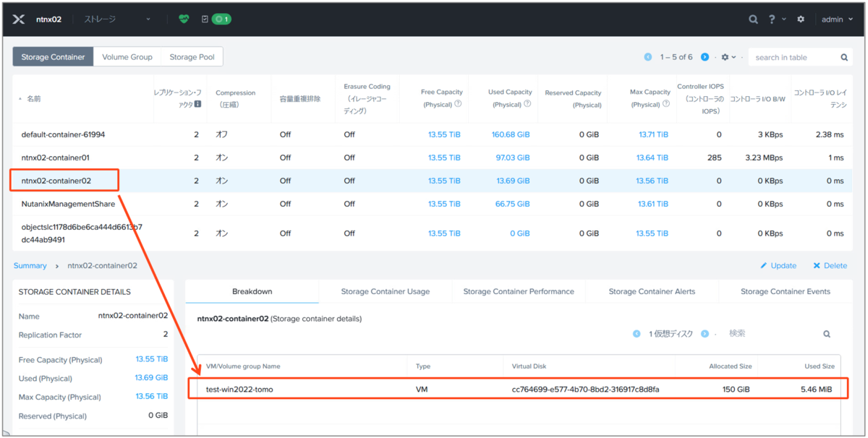The height and width of the screenshot is (438, 868).
Task: Open the tasks clipboard icon
Action: point(205,20)
